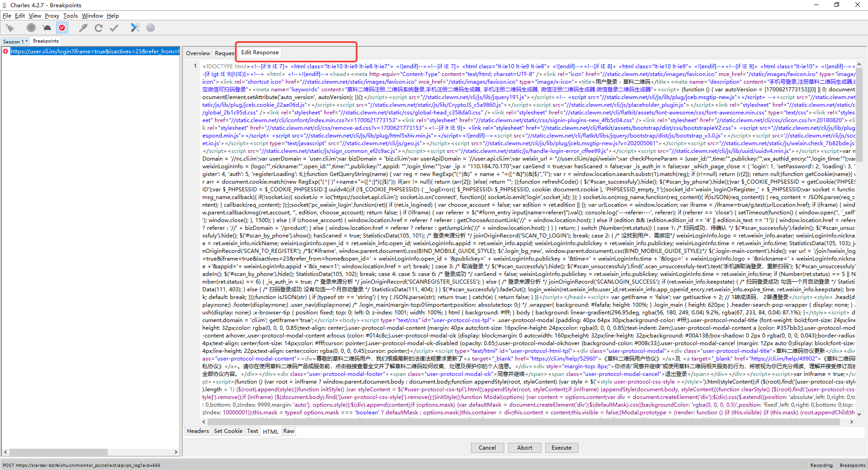
Task: Toggle the red Breakpoints hexagon icon
Action: pyautogui.click(x=62, y=28)
